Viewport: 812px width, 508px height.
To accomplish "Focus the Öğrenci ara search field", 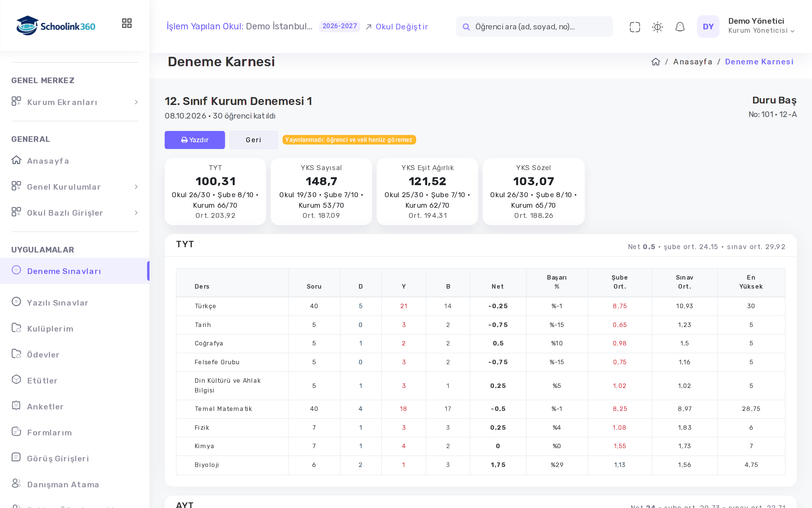I will pos(534,27).
